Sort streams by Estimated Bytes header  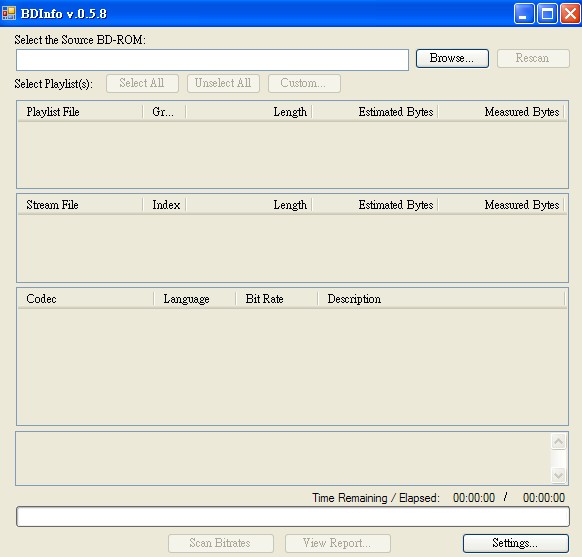(x=375, y=205)
